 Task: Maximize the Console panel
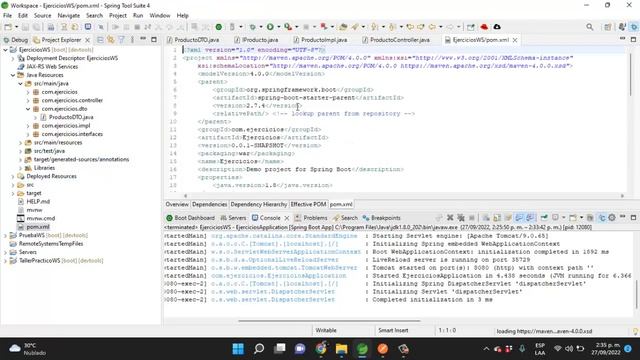click(x=633, y=218)
